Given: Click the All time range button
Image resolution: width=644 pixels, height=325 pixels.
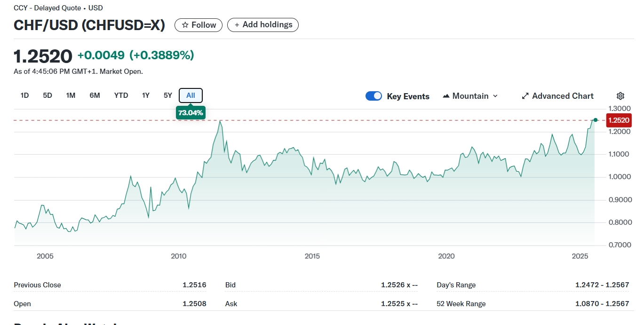Looking at the screenshot, I should click(191, 95).
